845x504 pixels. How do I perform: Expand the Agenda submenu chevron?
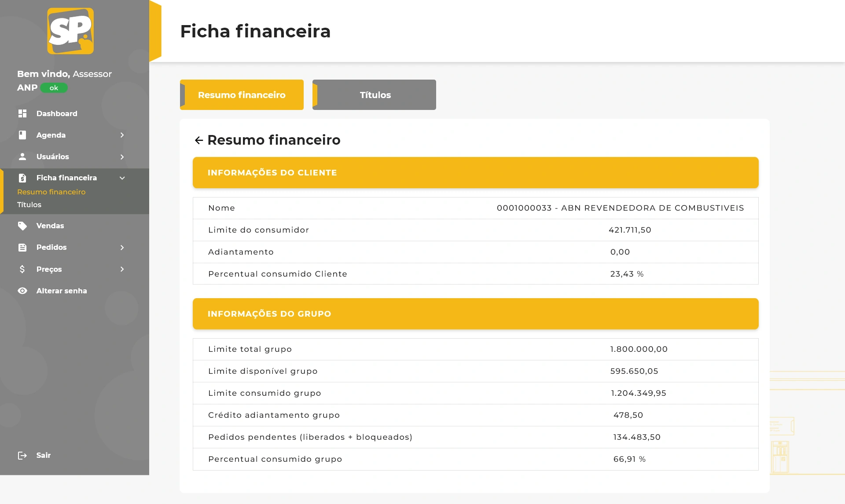point(122,135)
